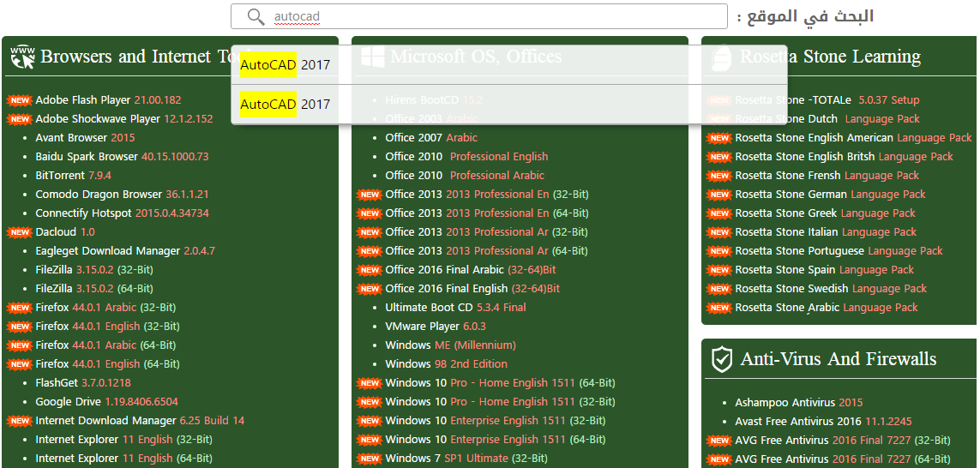This screenshot has width=980, height=468.
Task: Click the NEW badge beside Office 2016 Final Arabic
Action: 369,270
